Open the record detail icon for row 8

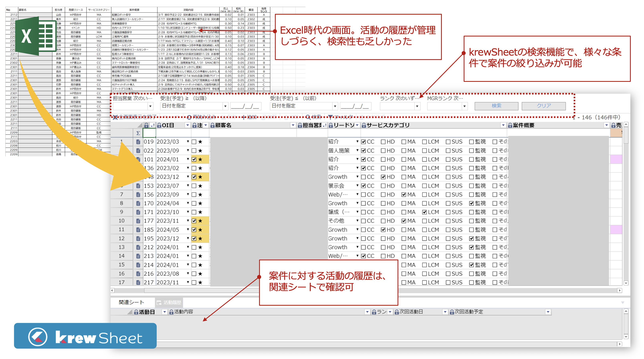138,203
